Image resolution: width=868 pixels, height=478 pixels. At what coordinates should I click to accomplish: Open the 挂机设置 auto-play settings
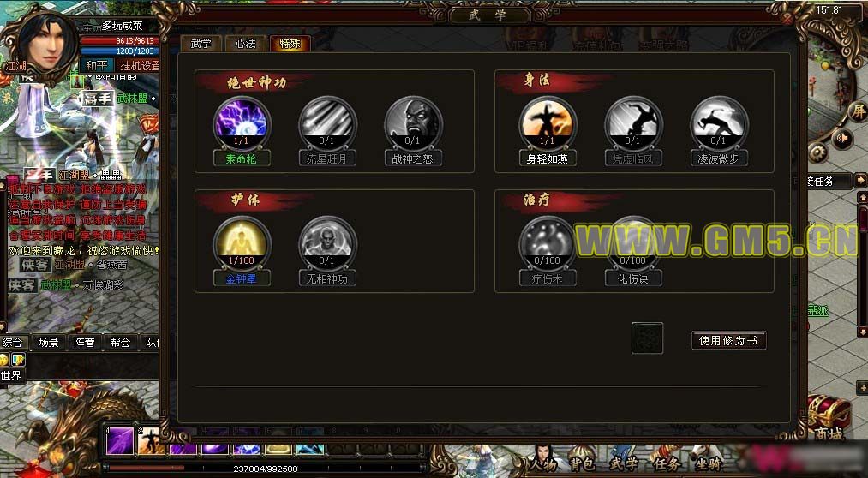(x=139, y=66)
